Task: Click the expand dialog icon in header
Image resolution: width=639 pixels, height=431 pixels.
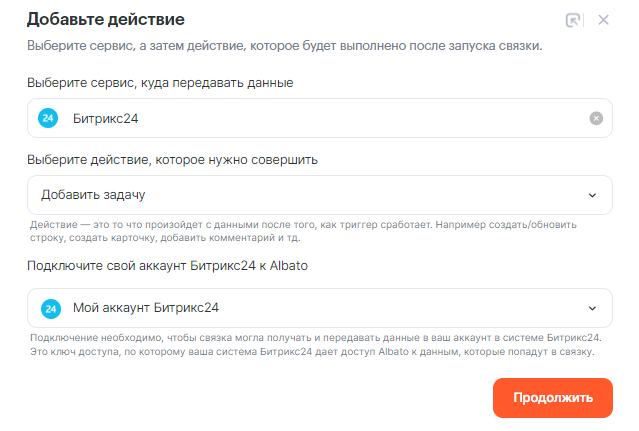Action: coord(573,20)
